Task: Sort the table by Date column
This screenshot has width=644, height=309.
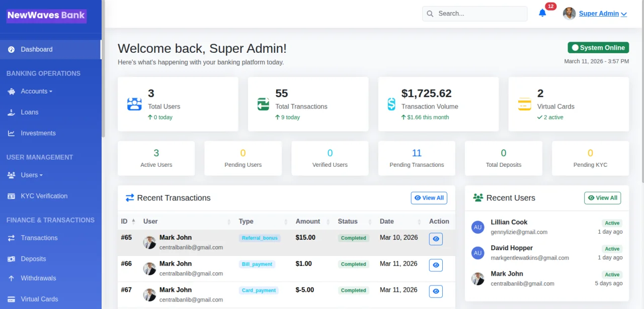Action: click(x=400, y=221)
